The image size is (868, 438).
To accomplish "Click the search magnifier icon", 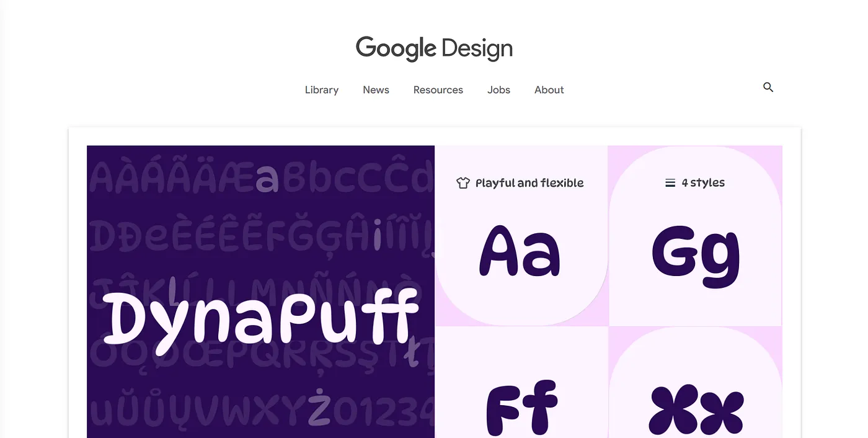I will pos(768,87).
